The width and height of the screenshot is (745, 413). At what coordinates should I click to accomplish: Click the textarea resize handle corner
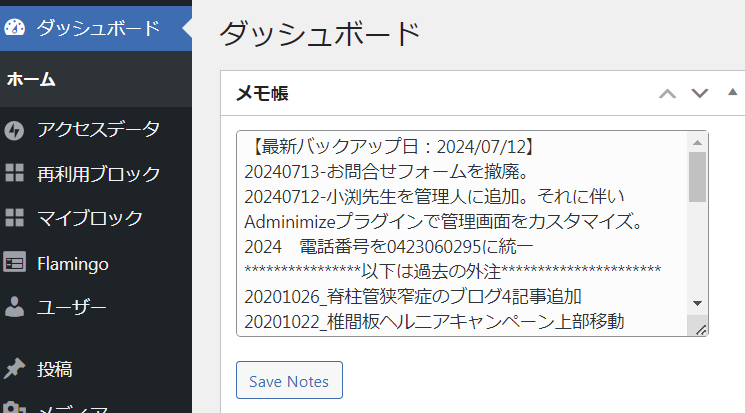[x=700, y=329]
